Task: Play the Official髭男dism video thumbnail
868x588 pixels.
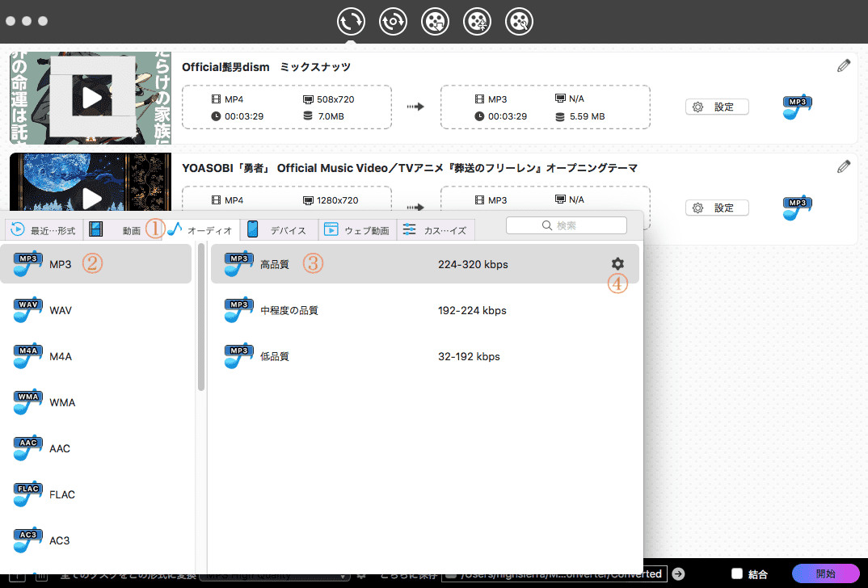Action: 92,98
